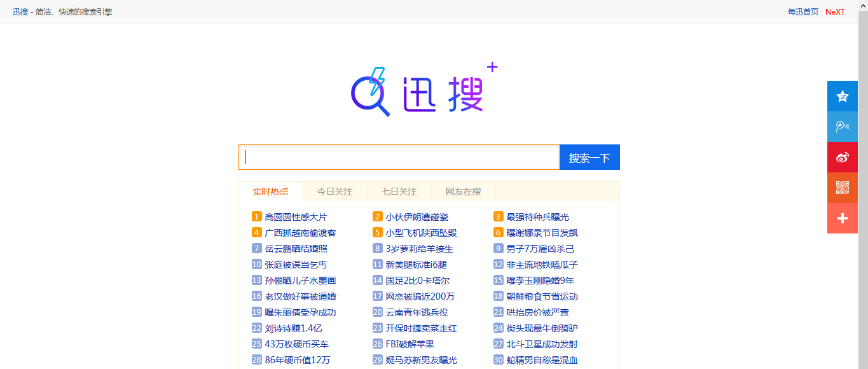Switch to the 今日关注 tab
Viewport: 868px width, 369px height.
[x=334, y=191]
